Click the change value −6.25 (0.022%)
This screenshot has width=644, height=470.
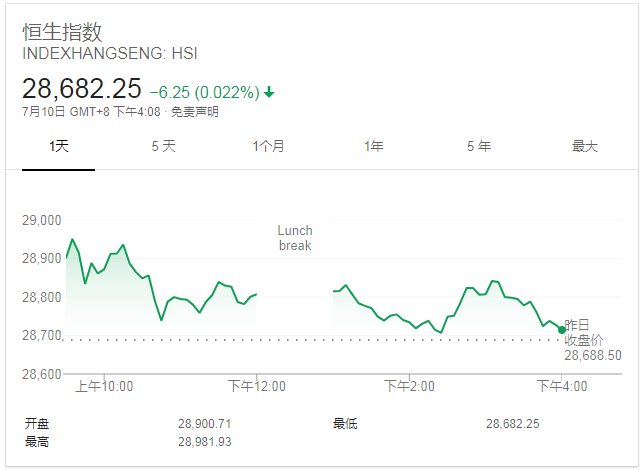tap(205, 92)
